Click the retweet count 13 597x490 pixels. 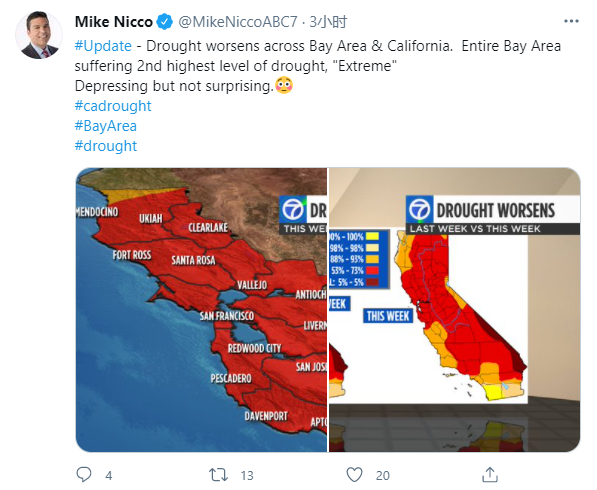(x=247, y=475)
